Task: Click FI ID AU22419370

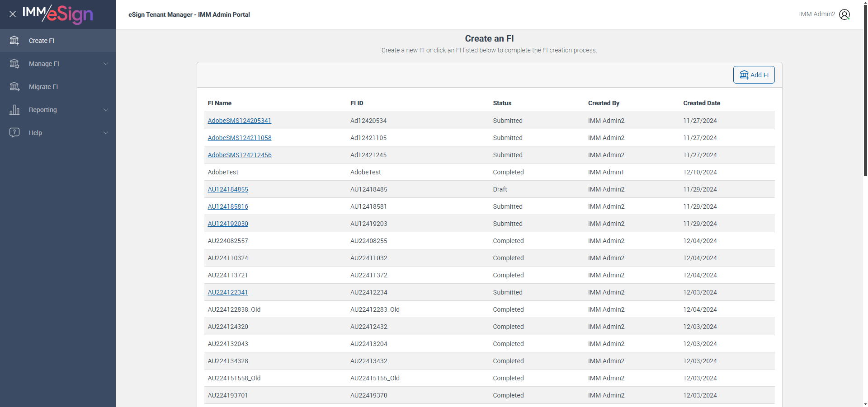Action: coord(369,395)
